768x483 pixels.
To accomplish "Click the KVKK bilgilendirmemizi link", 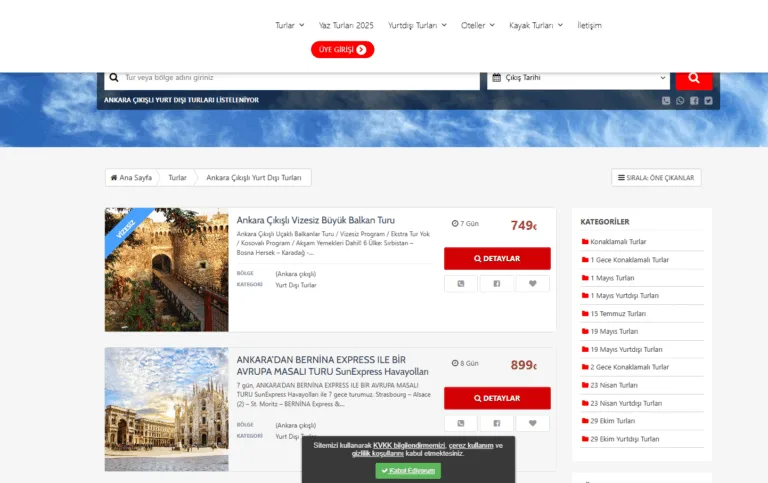I will click(x=409, y=445).
